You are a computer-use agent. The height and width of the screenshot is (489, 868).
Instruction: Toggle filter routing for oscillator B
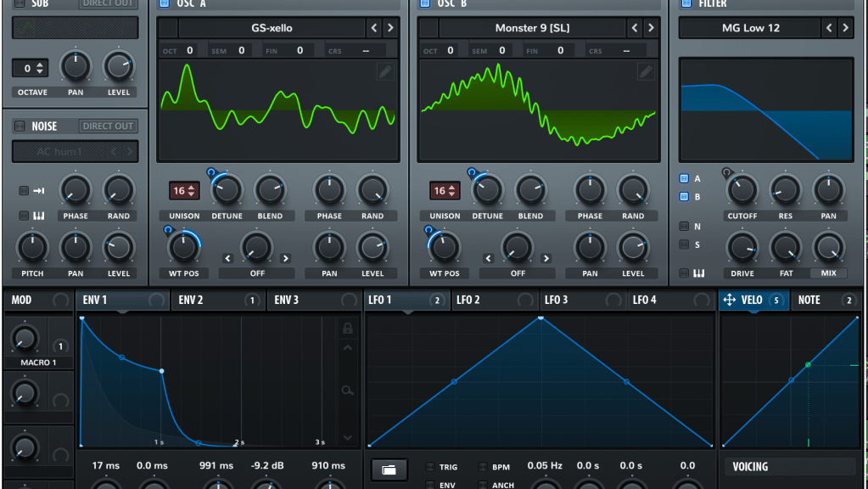(685, 197)
